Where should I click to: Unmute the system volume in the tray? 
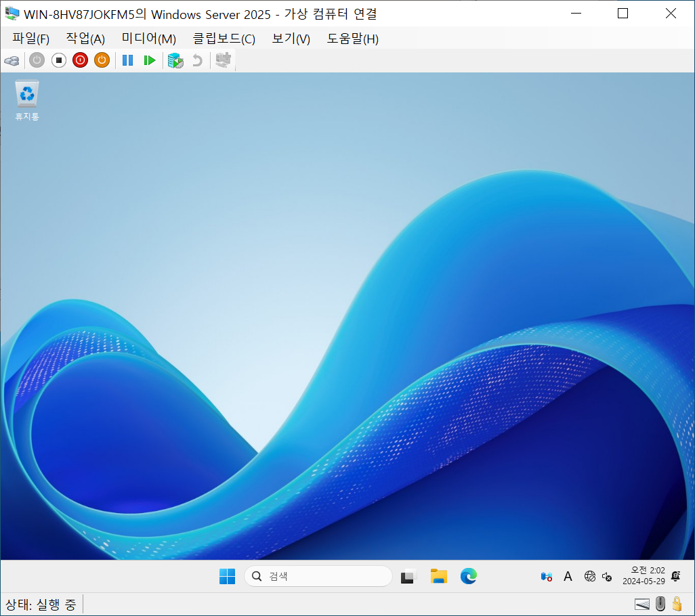(606, 577)
